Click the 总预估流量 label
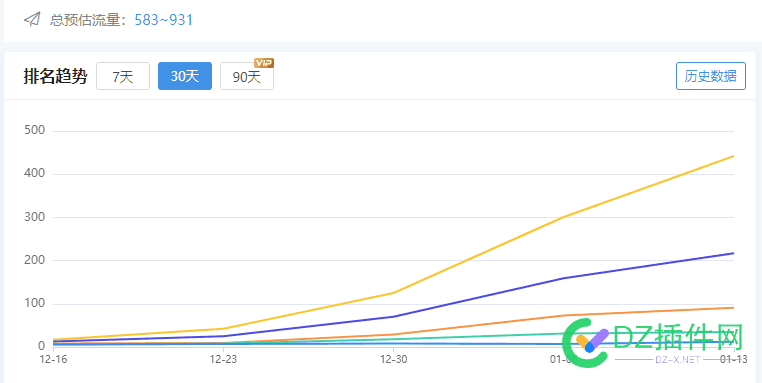762x383 pixels. click(88, 20)
